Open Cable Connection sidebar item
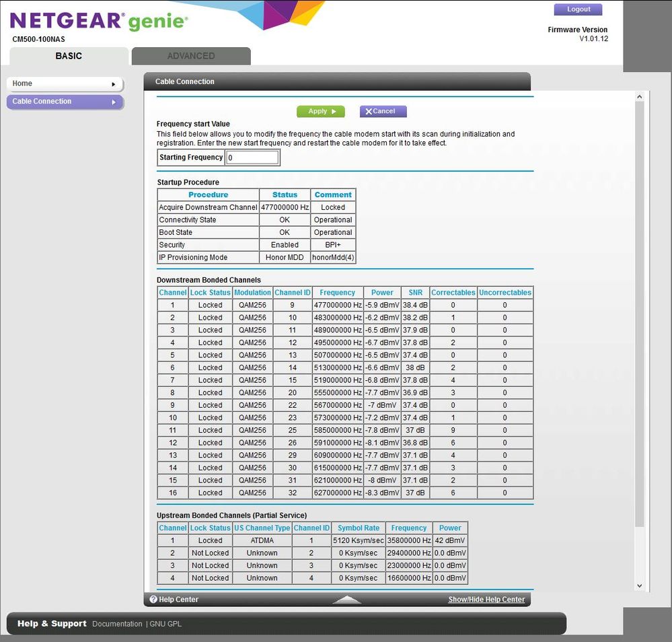 point(65,102)
